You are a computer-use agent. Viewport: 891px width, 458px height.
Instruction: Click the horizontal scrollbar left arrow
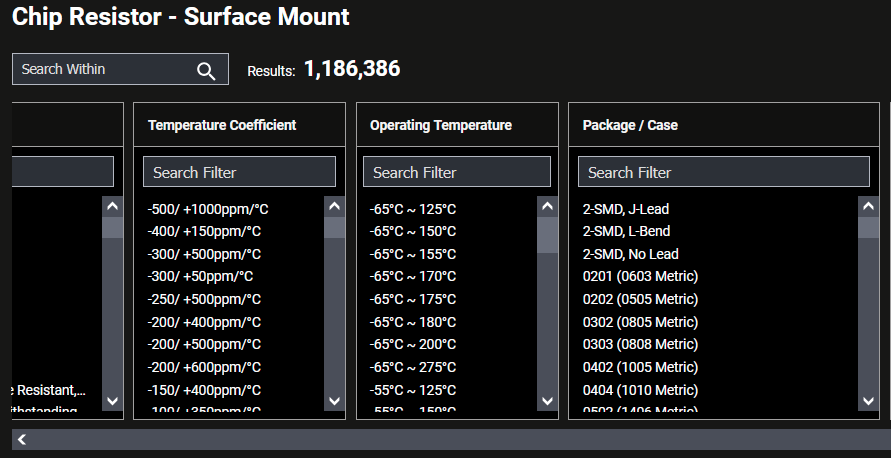(22, 439)
